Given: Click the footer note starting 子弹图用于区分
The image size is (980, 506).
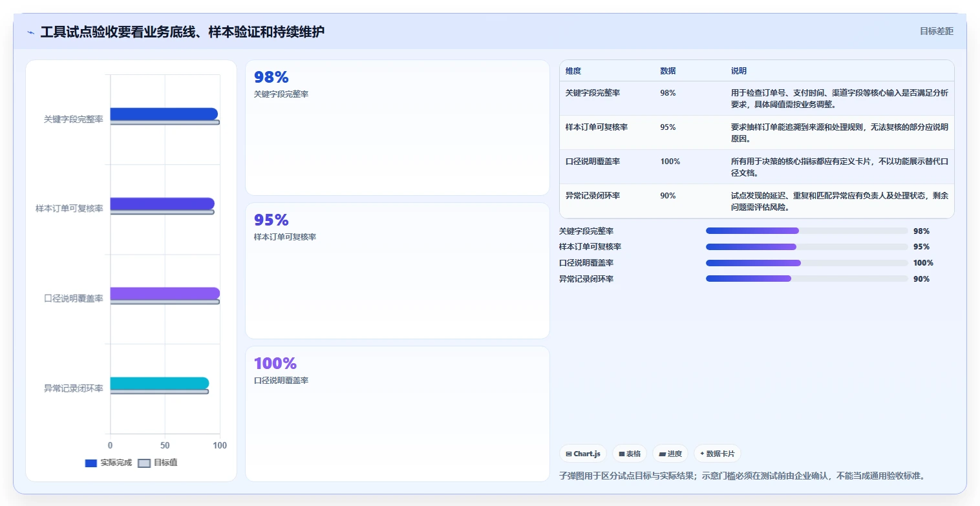Looking at the screenshot, I should coord(742,476).
